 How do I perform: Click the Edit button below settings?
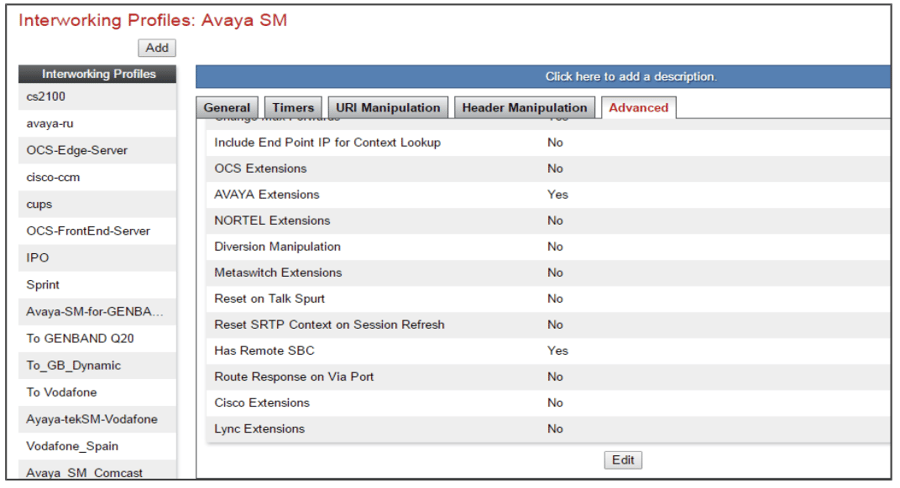click(x=623, y=460)
